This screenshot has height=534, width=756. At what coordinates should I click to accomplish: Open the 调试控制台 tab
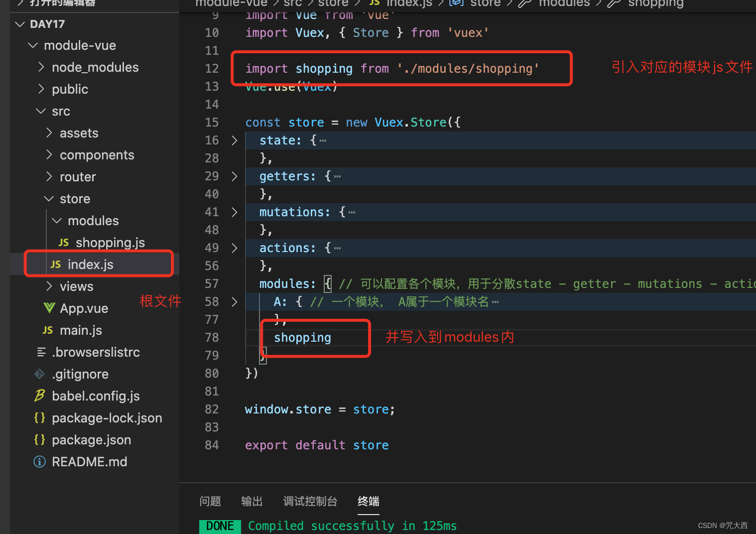point(310,501)
